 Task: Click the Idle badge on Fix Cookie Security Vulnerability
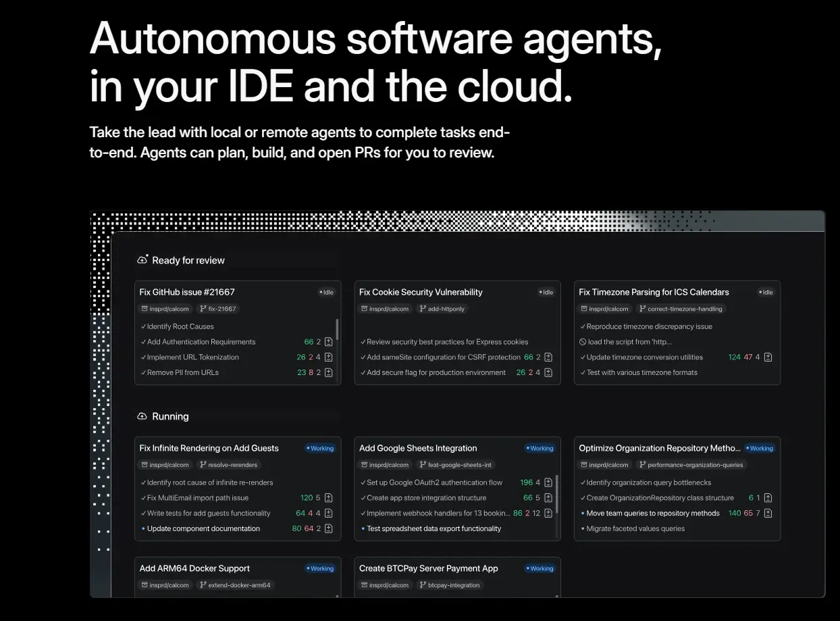pos(546,292)
